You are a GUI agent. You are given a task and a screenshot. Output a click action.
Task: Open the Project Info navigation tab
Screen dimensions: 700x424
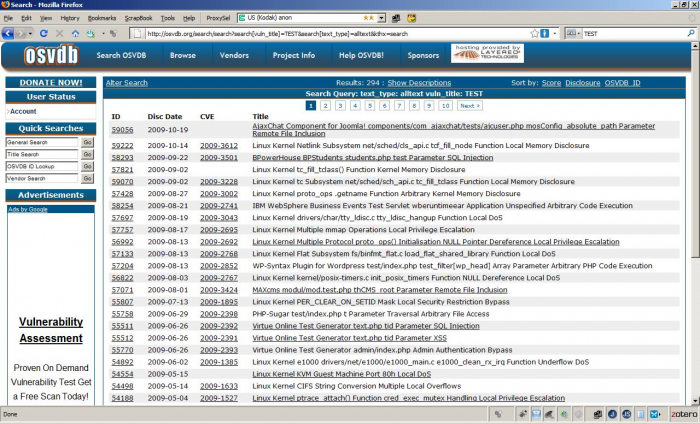click(294, 55)
